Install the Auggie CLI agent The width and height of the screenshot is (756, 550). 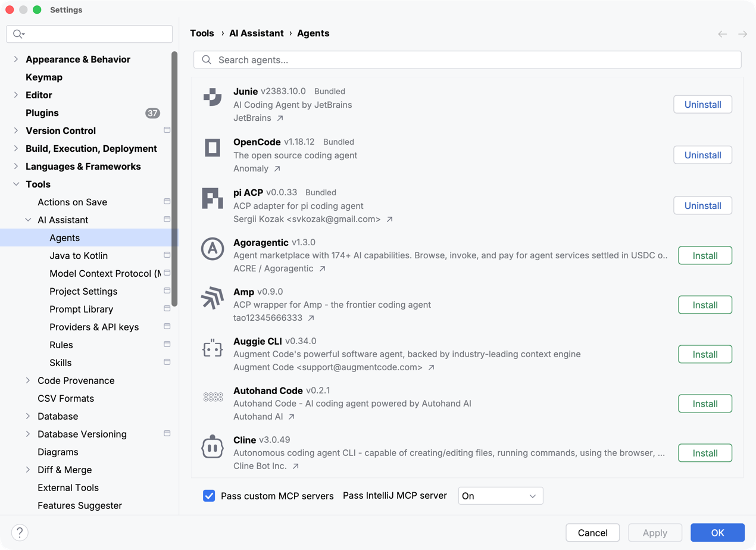pos(705,354)
